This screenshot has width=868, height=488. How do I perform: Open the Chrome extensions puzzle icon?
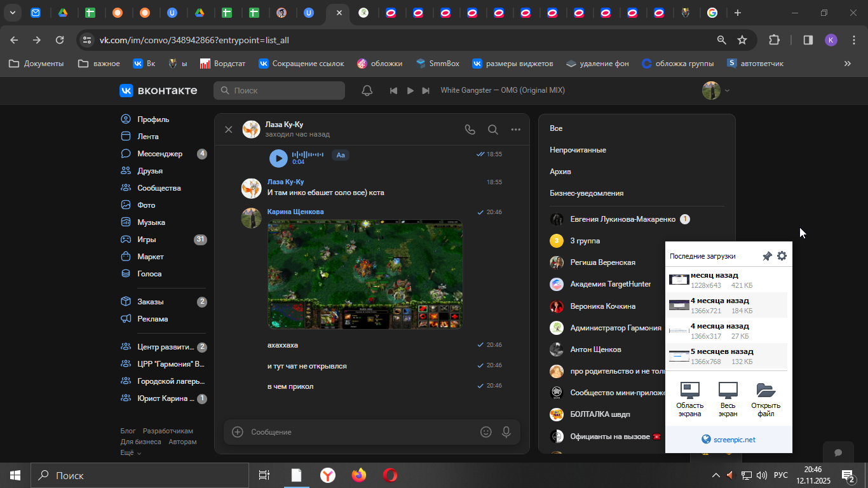point(774,40)
